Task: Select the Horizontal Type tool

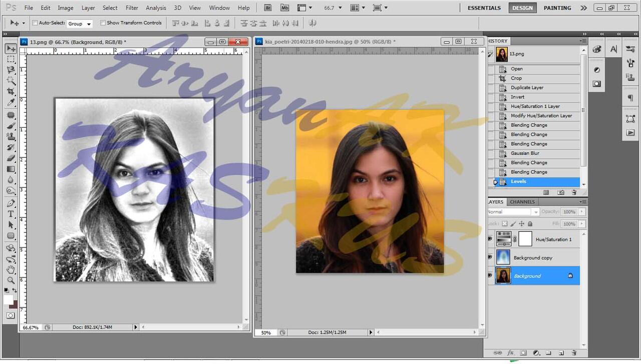Action: point(11,214)
